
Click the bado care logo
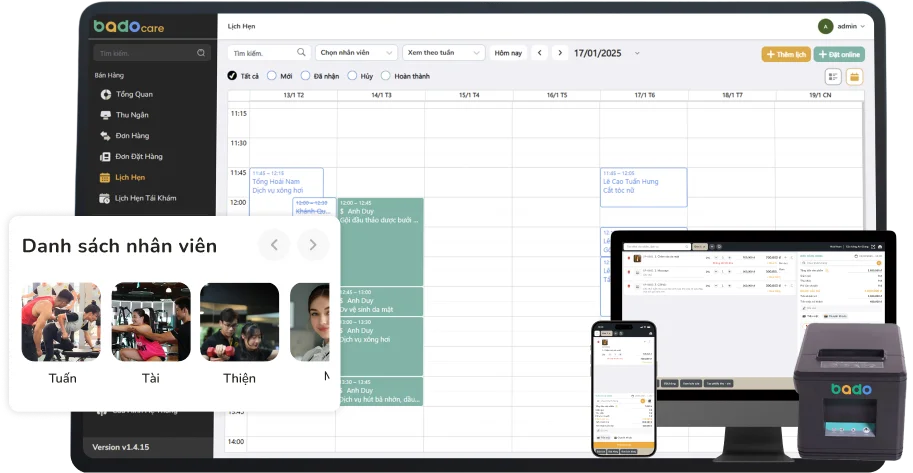pyautogui.click(x=129, y=26)
